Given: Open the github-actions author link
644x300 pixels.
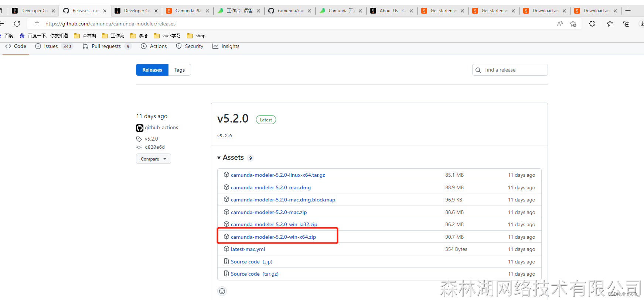Looking at the screenshot, I should (161, 127).
